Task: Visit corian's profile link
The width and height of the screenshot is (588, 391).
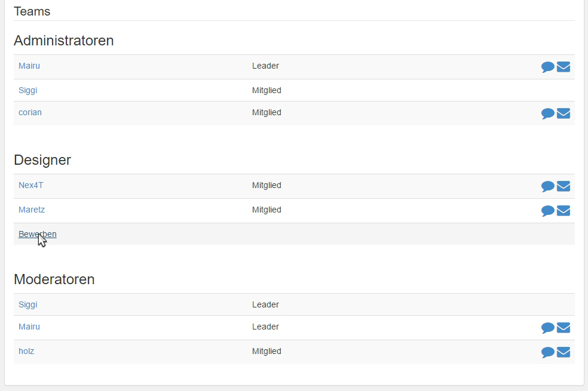Action: click(30, 112)
